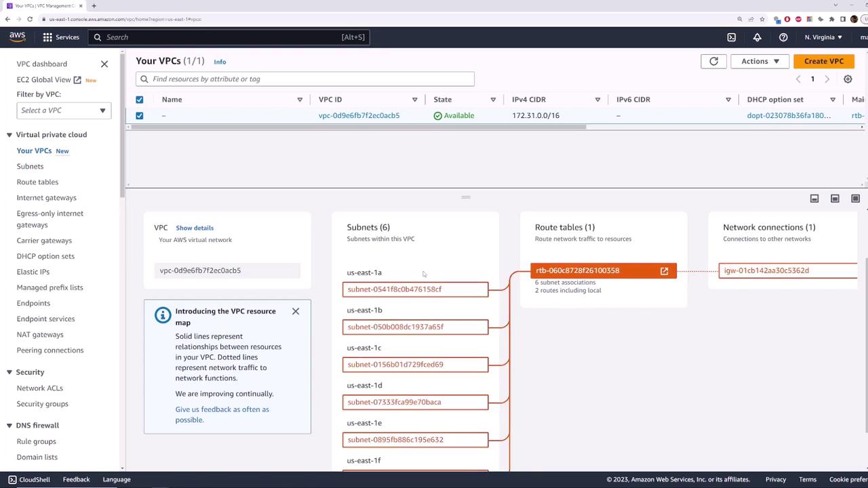Collapse the DNS firewall section
Screen dimensions: 868x488
coord(9,426)
